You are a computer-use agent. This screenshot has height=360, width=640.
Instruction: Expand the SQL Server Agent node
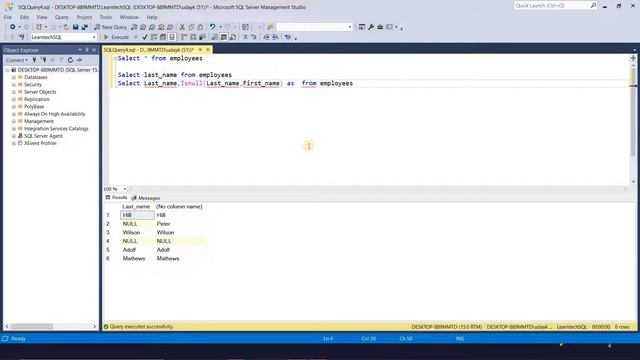tap(13, 136)
